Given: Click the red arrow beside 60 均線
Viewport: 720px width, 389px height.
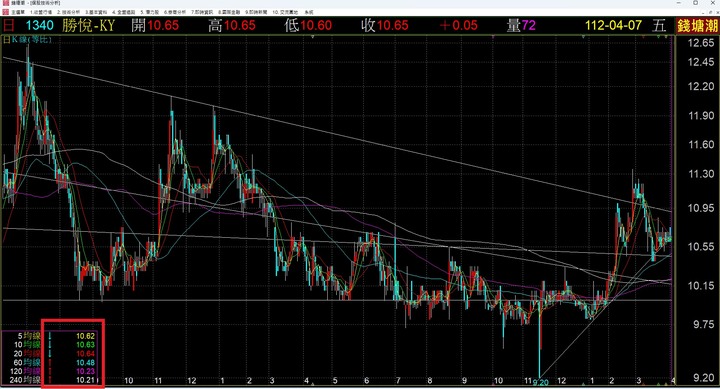Looking at the screenshot, I should pyautogui.click(x=49, y=362).
